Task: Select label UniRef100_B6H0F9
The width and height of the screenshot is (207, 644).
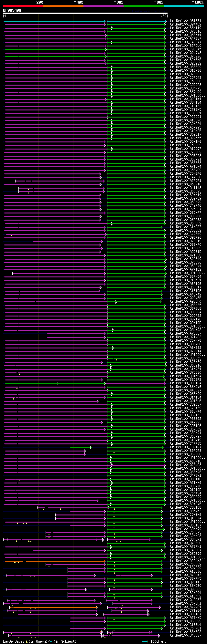Action: (186, 223)
